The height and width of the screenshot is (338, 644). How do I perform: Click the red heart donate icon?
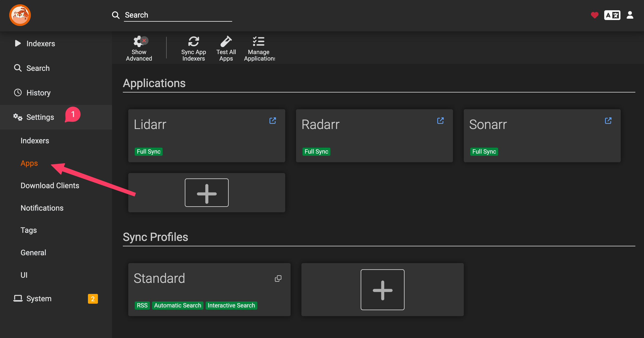(x=594, y=15)
